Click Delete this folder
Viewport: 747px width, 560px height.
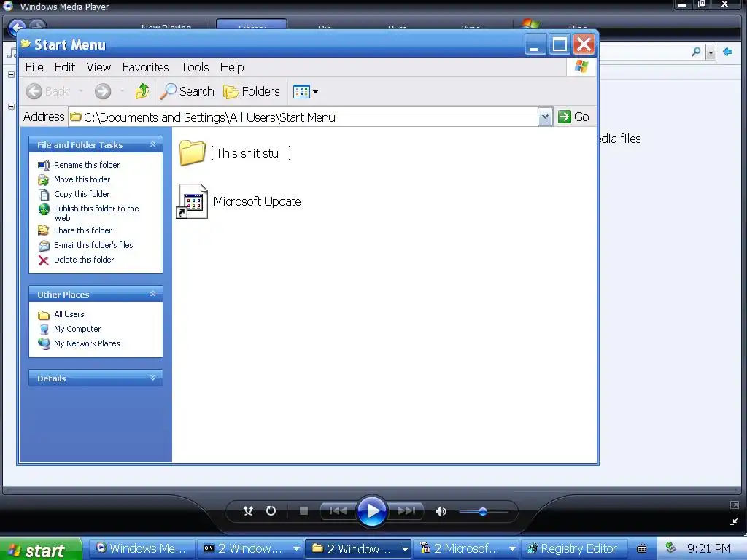coord(84,260)
